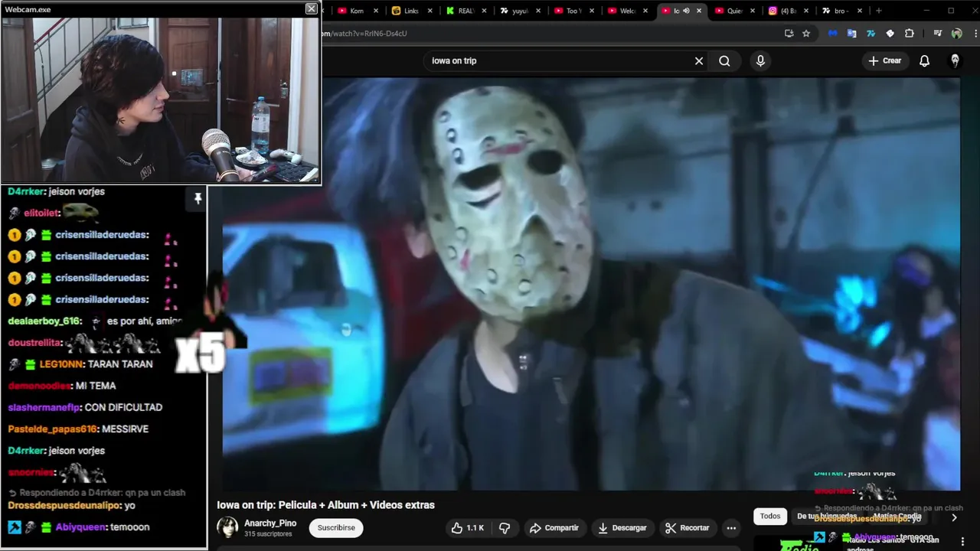Click the install app icon in address bar
This screenshot has width=980, height=551.
(789, 34)
